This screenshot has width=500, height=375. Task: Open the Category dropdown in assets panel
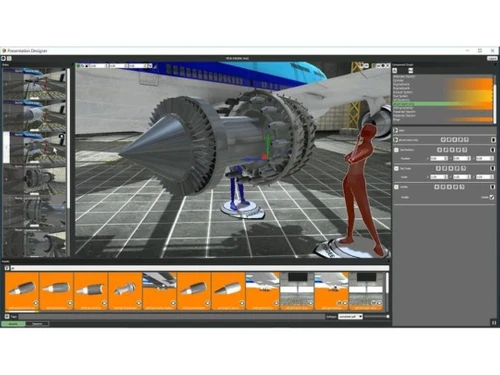click(x=350, y=317)
